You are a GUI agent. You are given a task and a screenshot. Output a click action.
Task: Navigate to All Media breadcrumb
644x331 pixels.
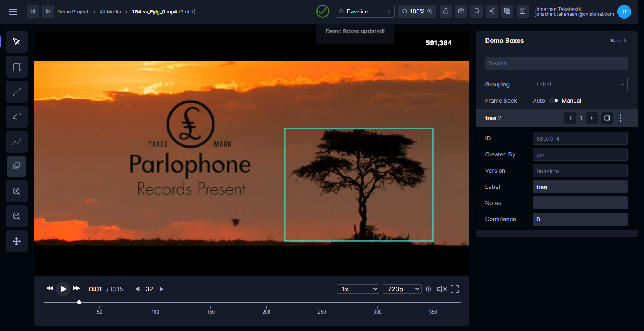(x=110, y=12)
